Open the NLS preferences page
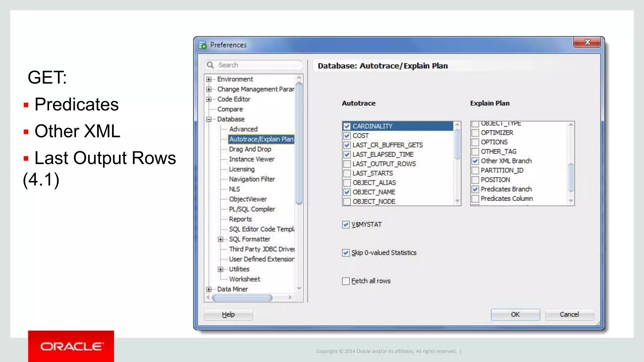The height and width of the screenshot is (362, 644). 234,189
